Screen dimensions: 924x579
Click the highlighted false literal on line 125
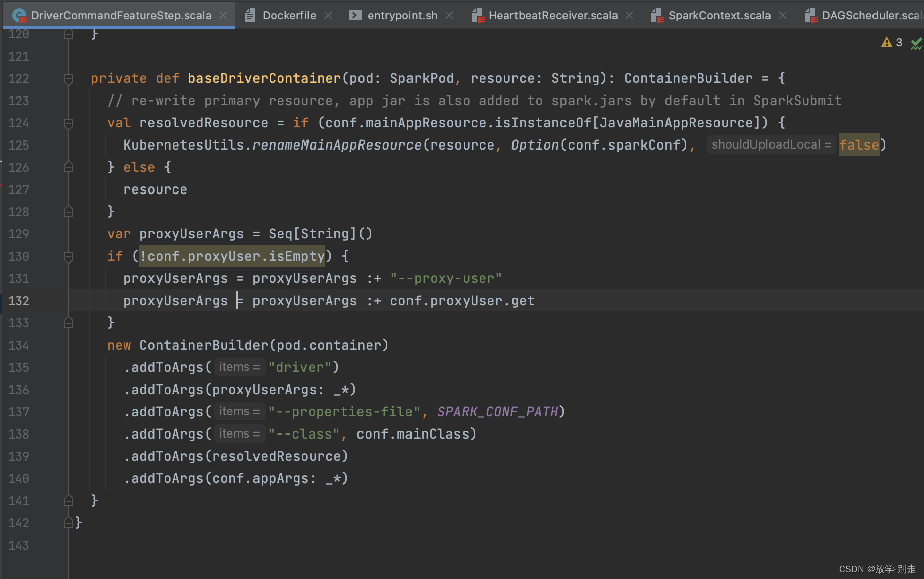pos(859,145)
